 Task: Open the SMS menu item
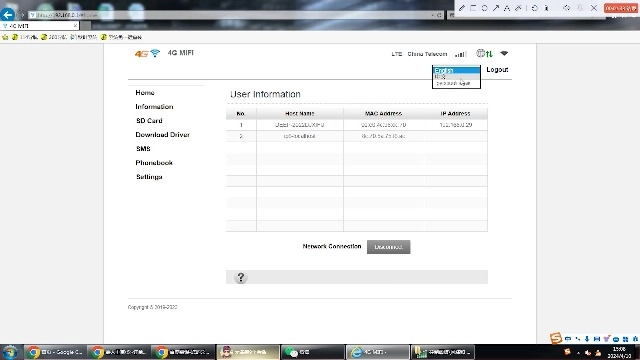pos(143,149)
